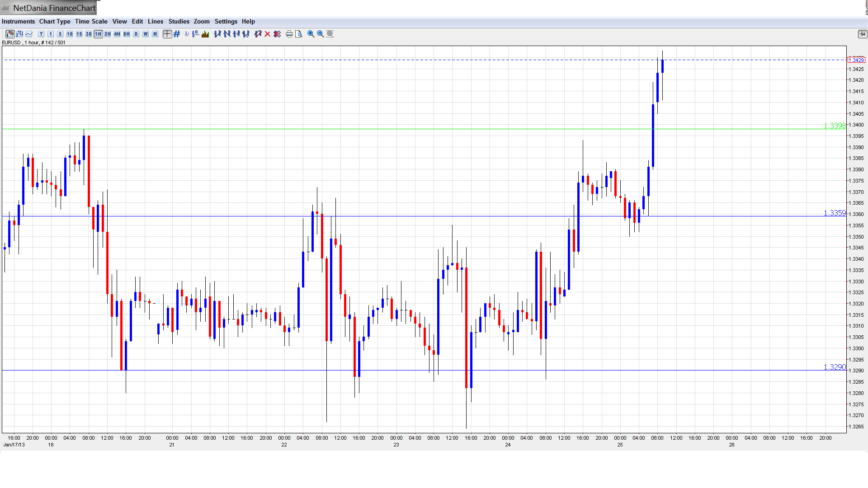868x488 pixels.
Task: Open the Instruments menu
Action: (x=18, y=21)
